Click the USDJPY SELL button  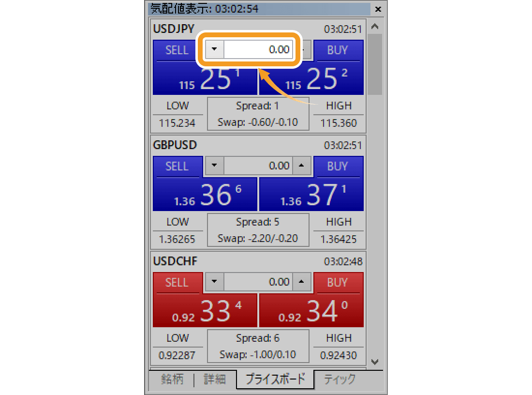[177, 50]
